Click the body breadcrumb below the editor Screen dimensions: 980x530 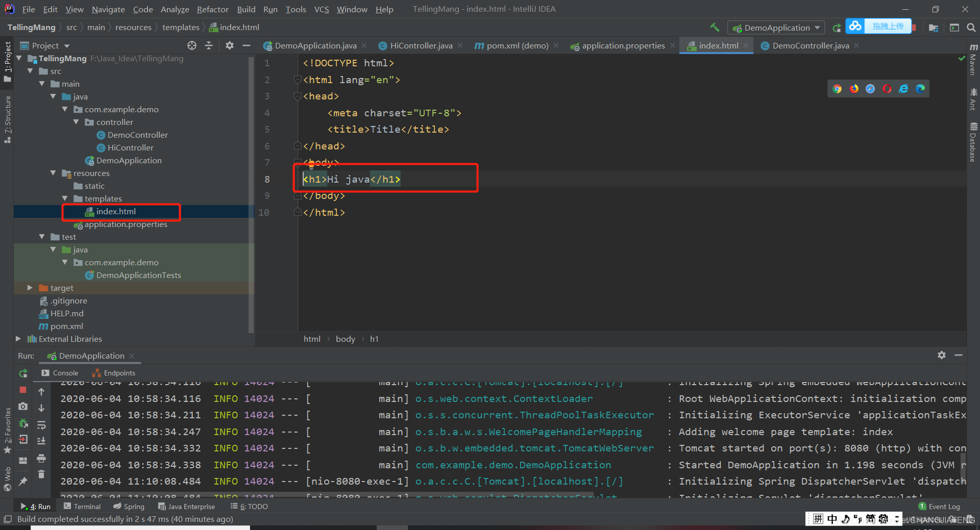tap(345, 339)
